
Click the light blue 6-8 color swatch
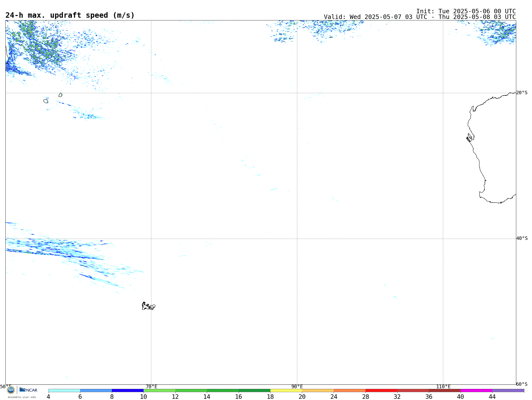tap(96, 391)
